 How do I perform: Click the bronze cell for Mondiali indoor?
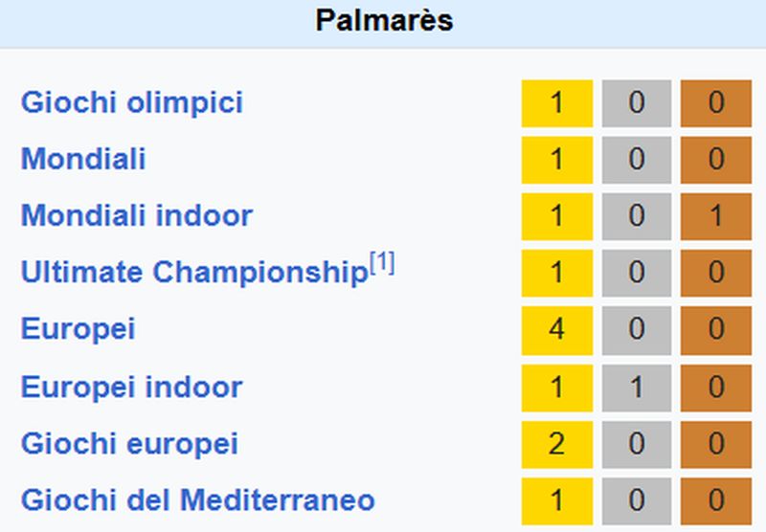point(716,216)
